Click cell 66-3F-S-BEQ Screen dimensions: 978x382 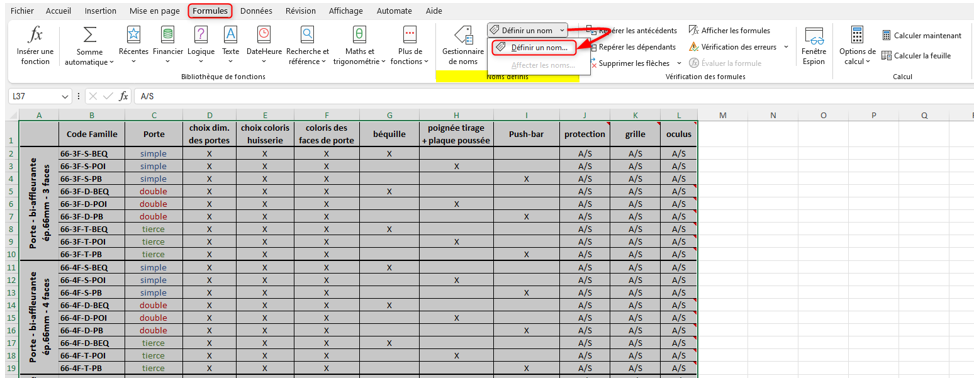point(91,153)
